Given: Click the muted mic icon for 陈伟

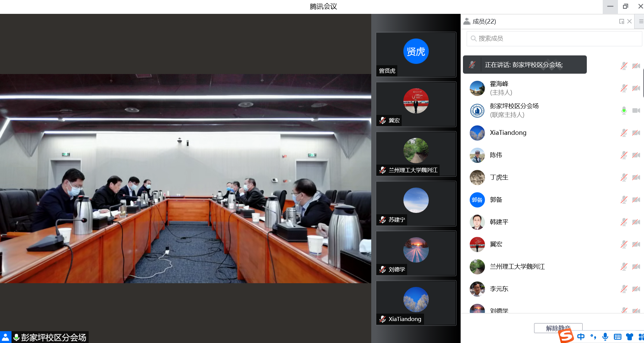Looking at the screenshot, I should (624, 155).
